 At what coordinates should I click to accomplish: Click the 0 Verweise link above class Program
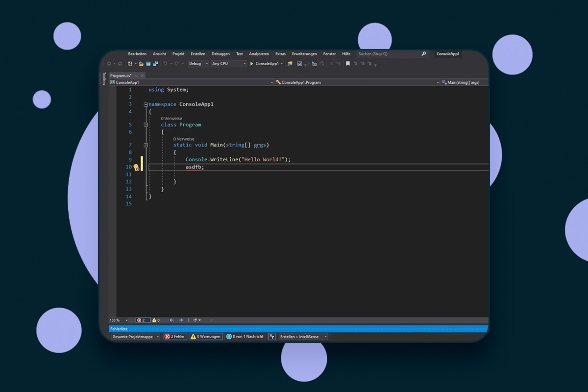point(171,119)
